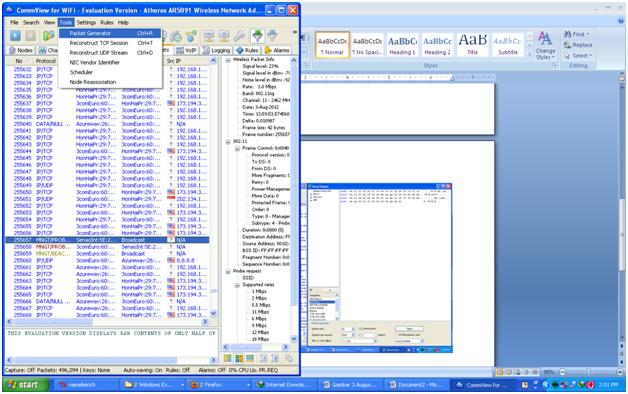
Task: Select packet row 255659 MNGT/BEAC
Action: point(107,253)
